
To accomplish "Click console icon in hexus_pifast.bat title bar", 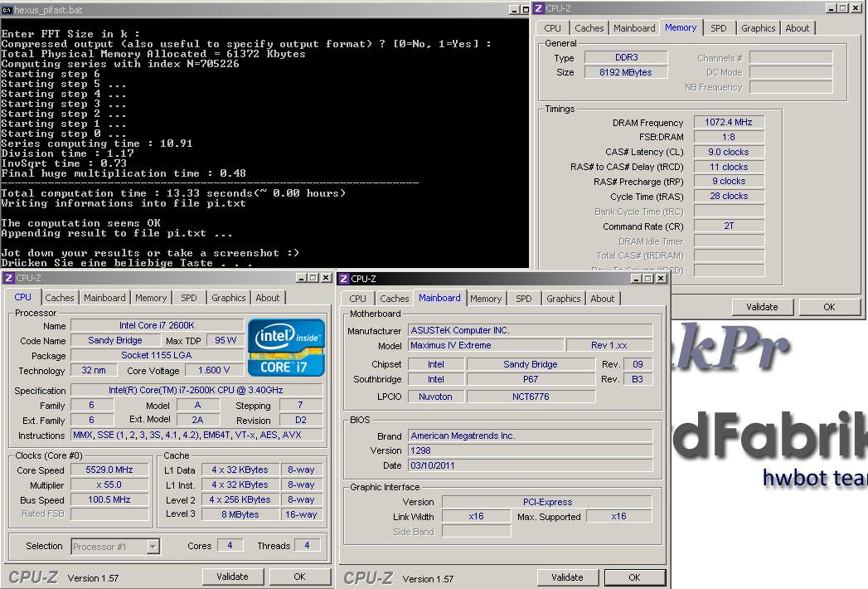I will (7, 9).
